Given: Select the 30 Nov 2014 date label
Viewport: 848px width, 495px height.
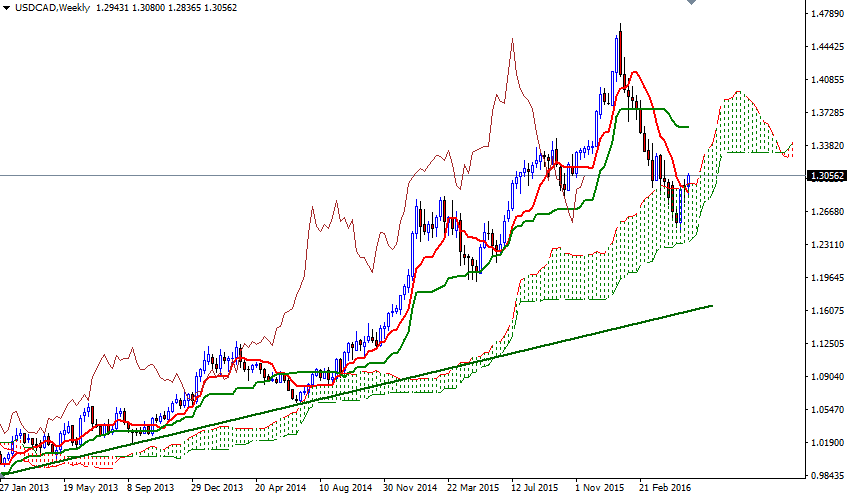Looking at the screenshot, I should [x=410, y=488].
